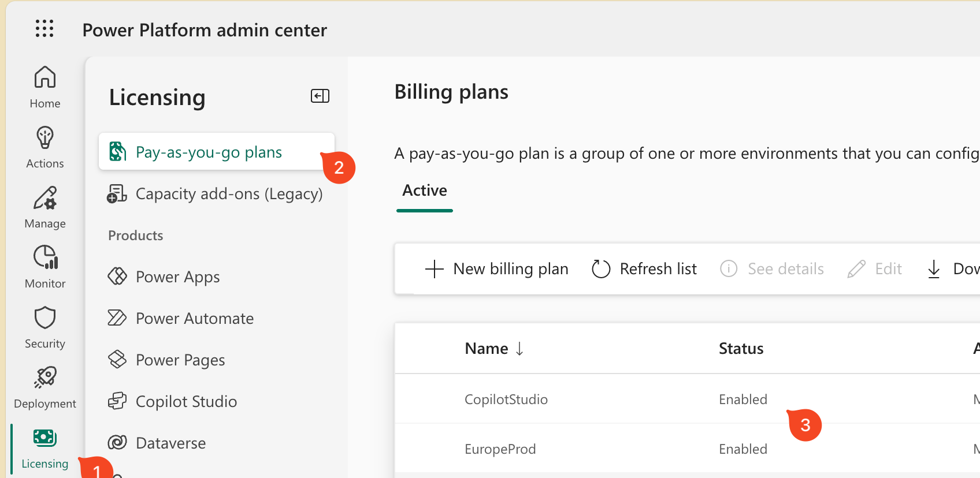Click Refresh list

[645, 269]
